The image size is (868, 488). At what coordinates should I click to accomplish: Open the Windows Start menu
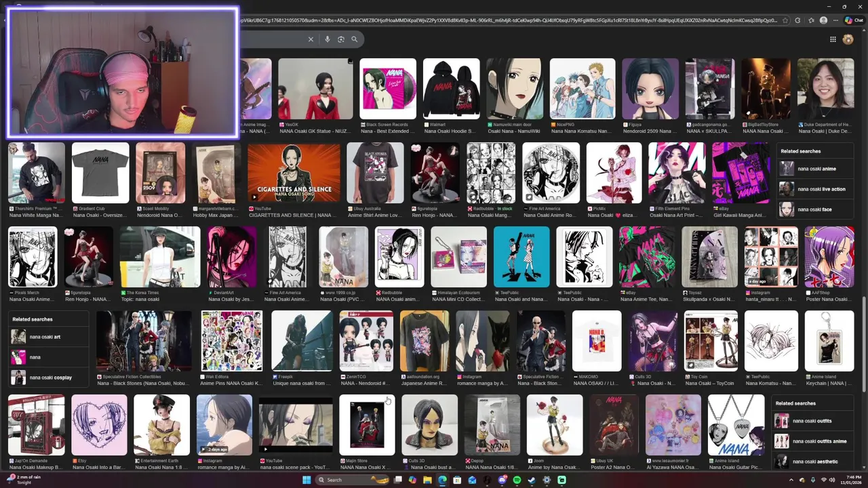coord(307,480)
